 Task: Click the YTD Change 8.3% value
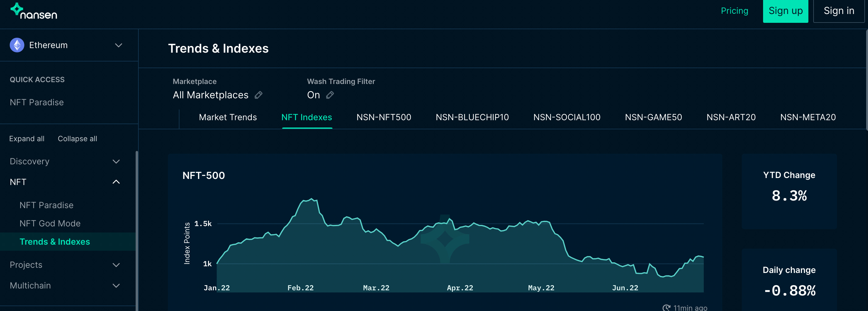789,196
